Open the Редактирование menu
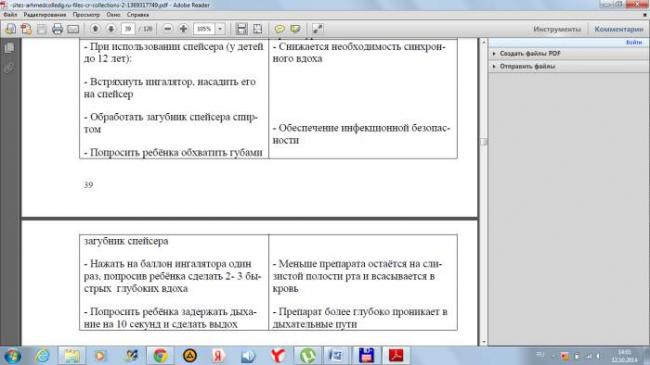The image size is (650, 365). point(45,15)
